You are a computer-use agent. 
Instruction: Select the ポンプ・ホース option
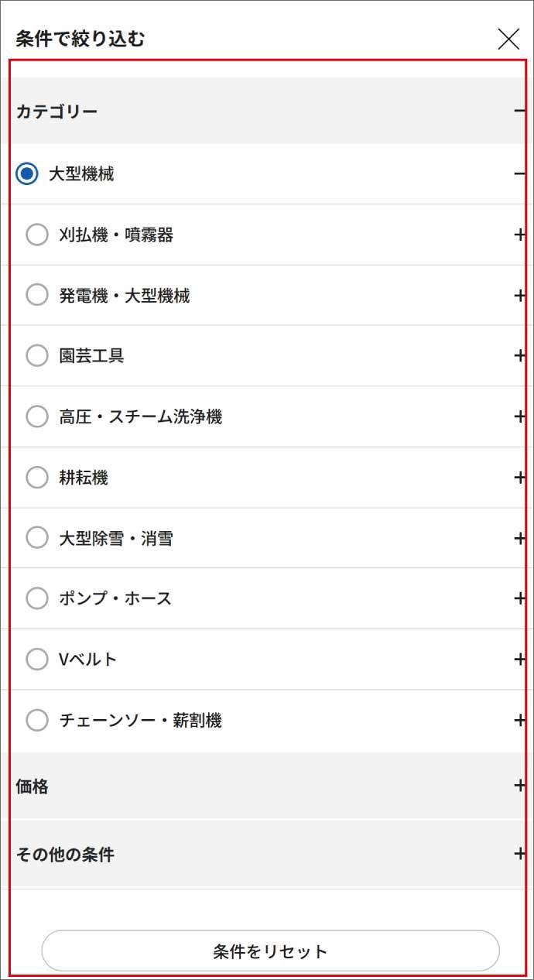(36, 598)
